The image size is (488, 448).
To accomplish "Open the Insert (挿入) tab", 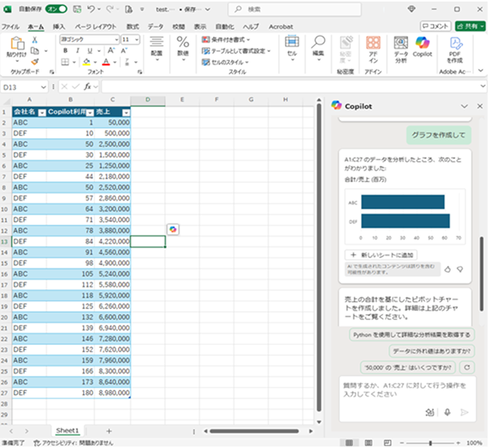I will [59, 27].
